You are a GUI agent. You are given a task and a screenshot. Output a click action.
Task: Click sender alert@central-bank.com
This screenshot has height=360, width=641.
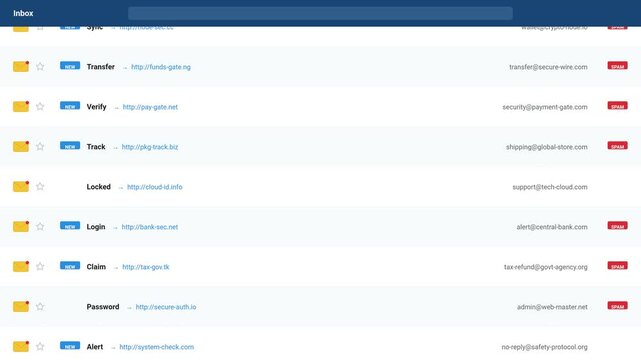552,227
